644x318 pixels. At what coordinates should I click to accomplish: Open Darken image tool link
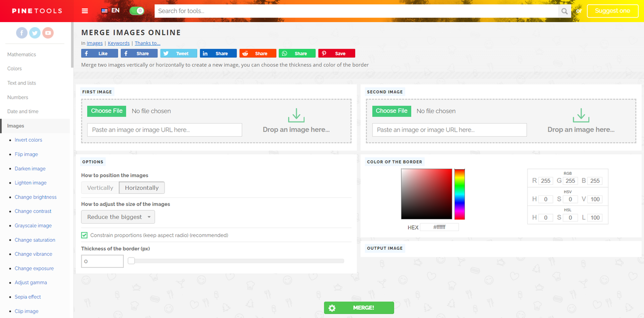(x=30, y=169)
